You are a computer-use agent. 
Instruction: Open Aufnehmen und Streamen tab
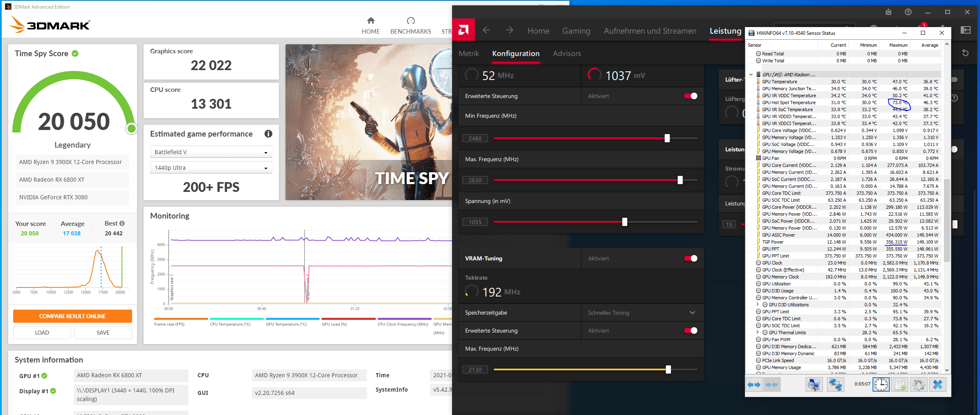tap(650, 31)
